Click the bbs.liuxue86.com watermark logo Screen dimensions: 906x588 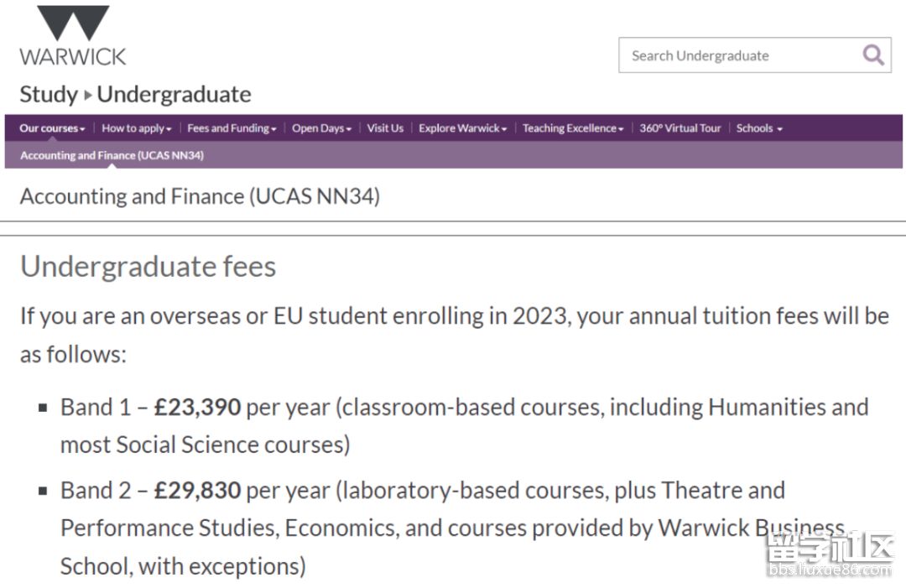click(x=830, y=554)
